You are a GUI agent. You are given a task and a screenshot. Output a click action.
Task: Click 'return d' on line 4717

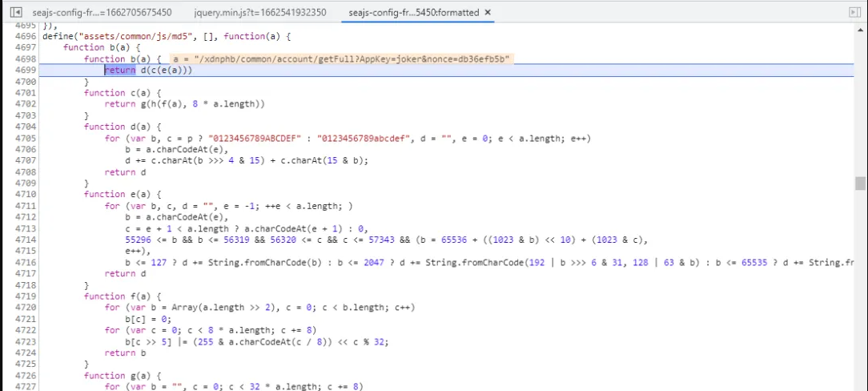[125, 273]
